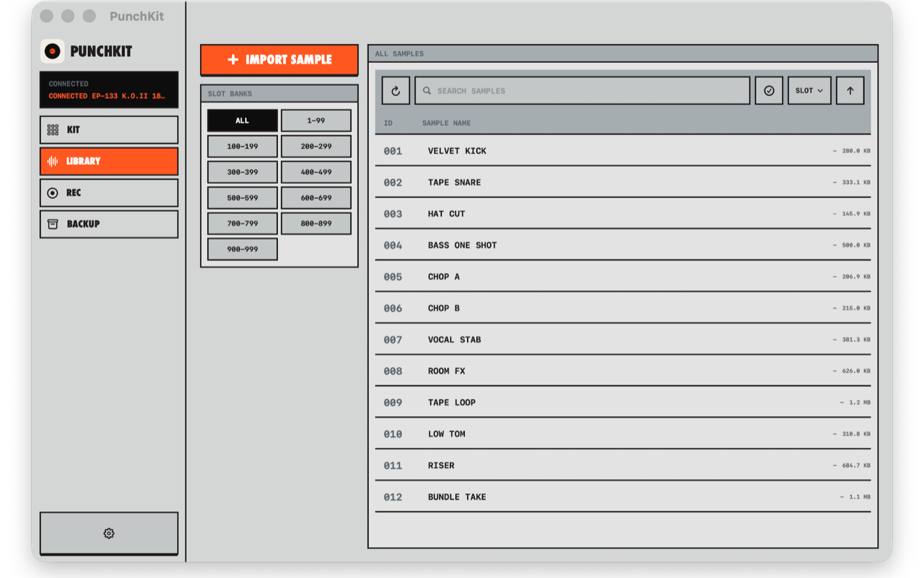Screen dimensions: 924x578
Task: Click the SLOT BANKS panel title
Action: click(x=230, y=94)
